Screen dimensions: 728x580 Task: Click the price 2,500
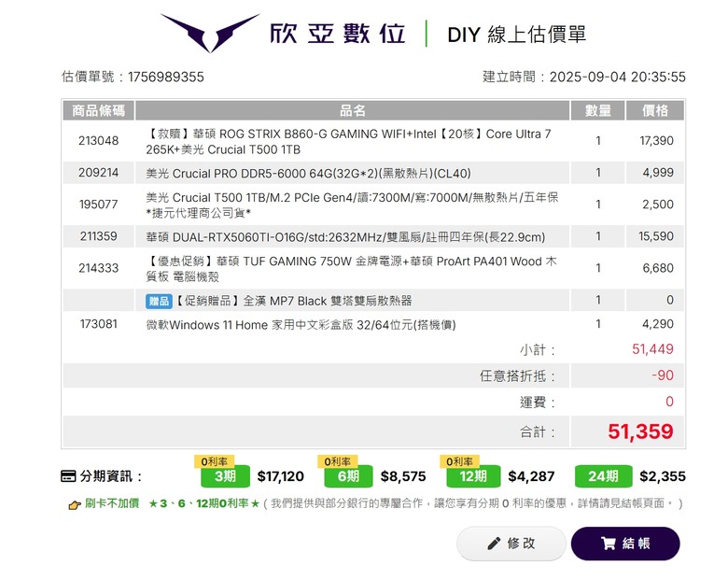point(658,205)
